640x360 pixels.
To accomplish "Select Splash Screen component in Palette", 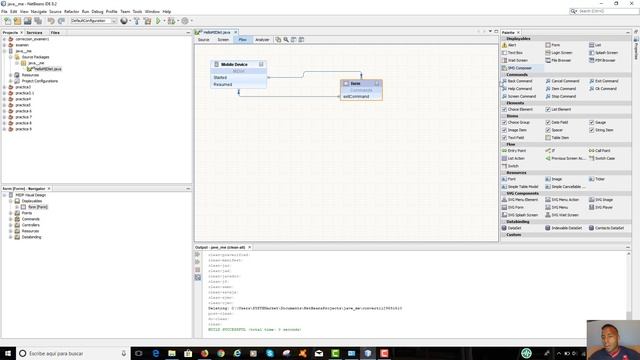I will pyautogui.click(x=603, y=53).
